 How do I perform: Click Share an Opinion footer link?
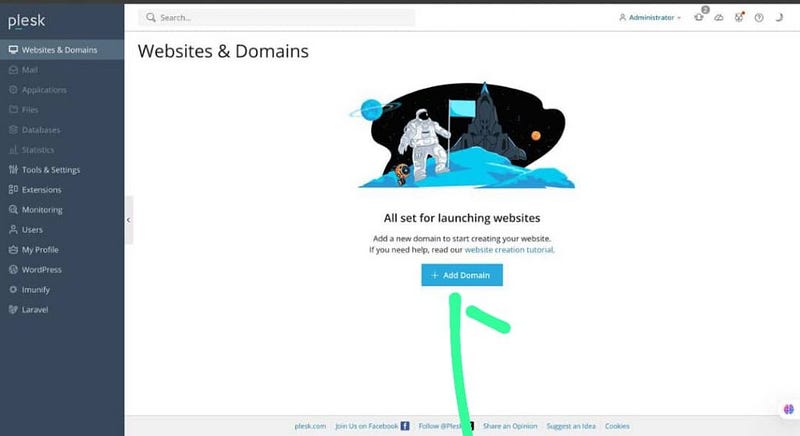tap(510, 426)
